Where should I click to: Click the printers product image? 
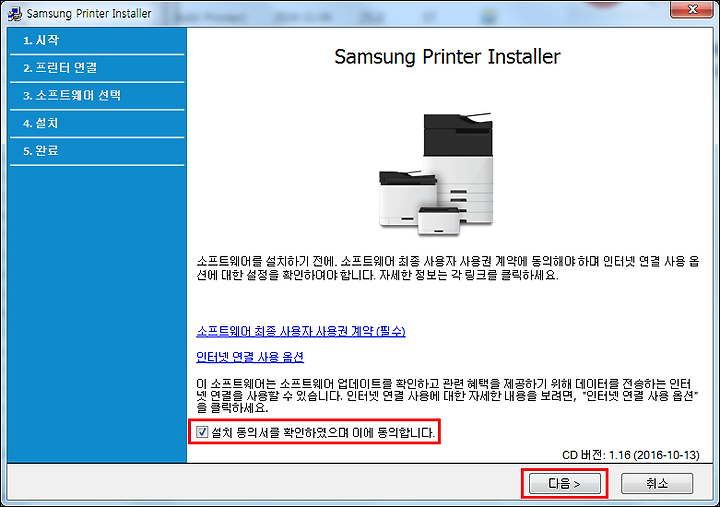pos(436,174)
